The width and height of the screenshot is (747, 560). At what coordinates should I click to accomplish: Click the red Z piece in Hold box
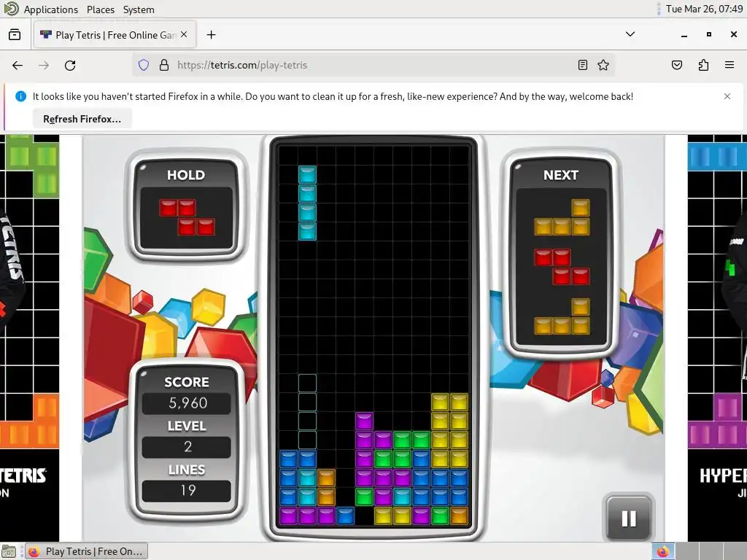[x=187, y=217]
